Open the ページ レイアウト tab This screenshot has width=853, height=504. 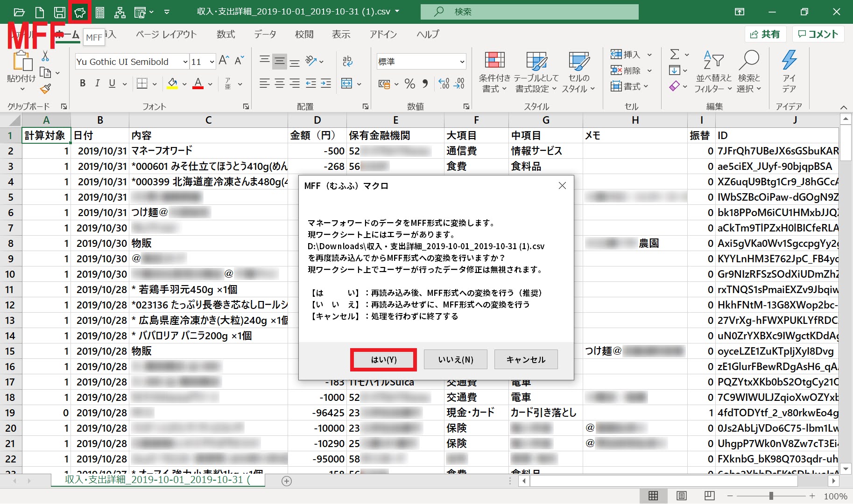pos(166,34)
